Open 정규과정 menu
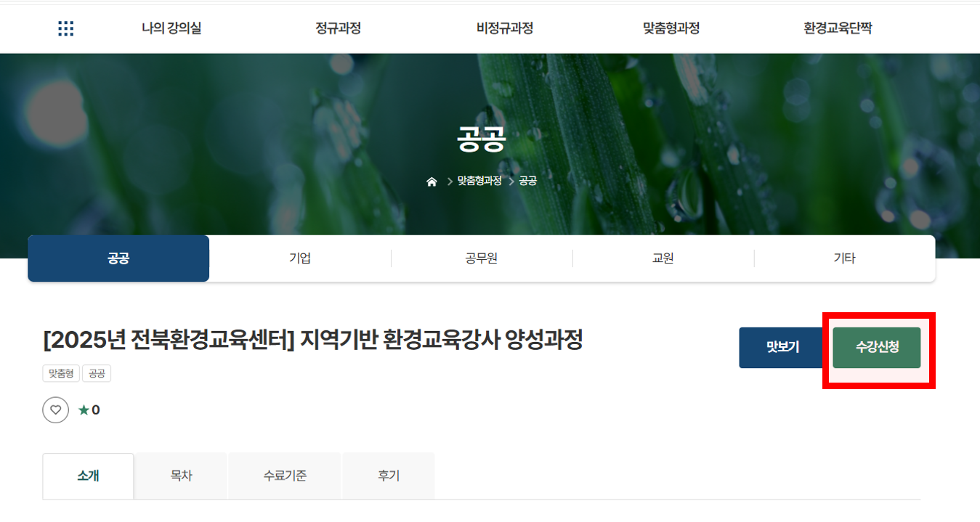Viewport: 980px width, 522px height. click(338, 28)
